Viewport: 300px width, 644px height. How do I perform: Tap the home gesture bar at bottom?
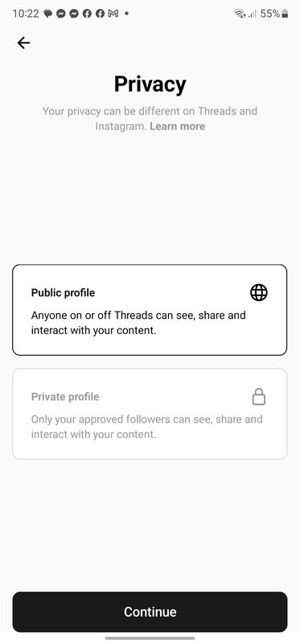click(150, 638)
